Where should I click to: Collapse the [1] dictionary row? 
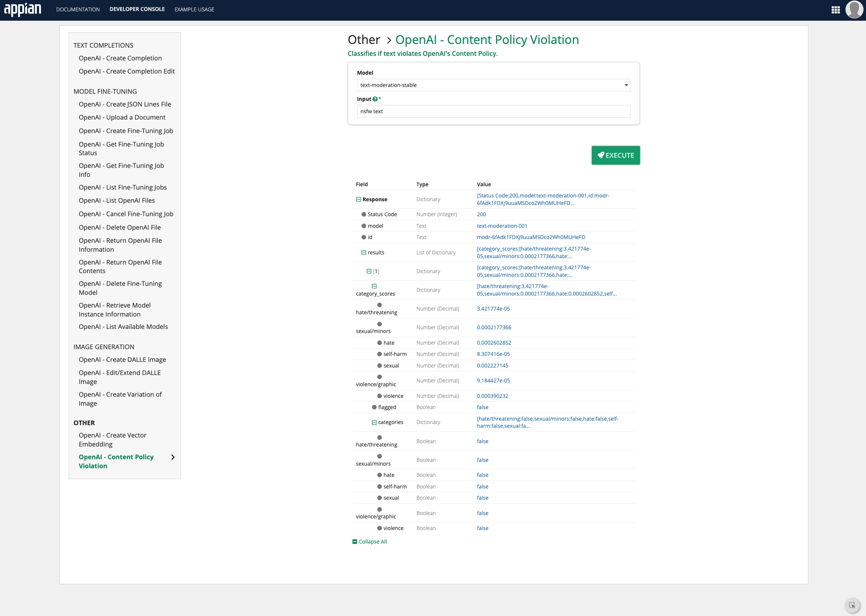tap(369, 271)
